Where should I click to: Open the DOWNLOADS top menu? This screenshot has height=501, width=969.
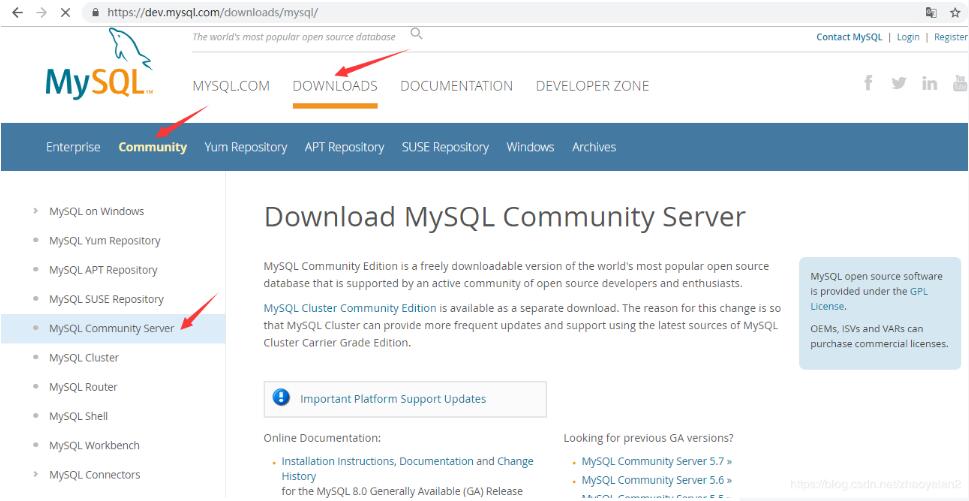335,86
